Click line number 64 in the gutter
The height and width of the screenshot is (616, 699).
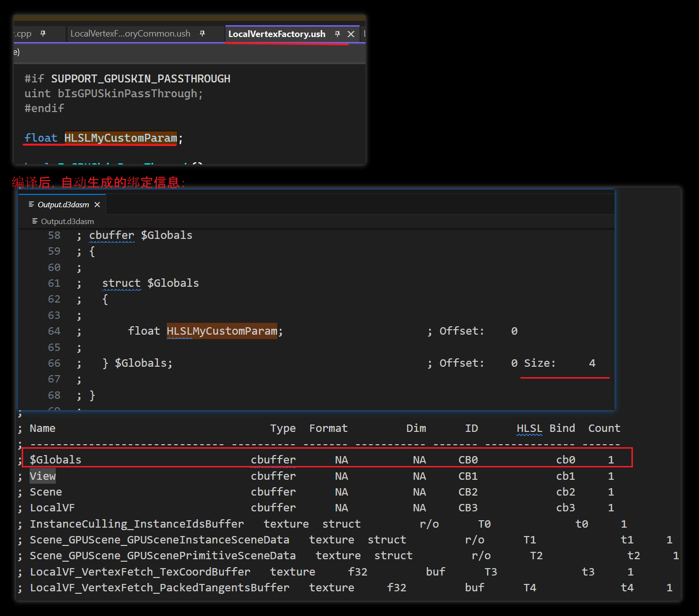[54, 331]
